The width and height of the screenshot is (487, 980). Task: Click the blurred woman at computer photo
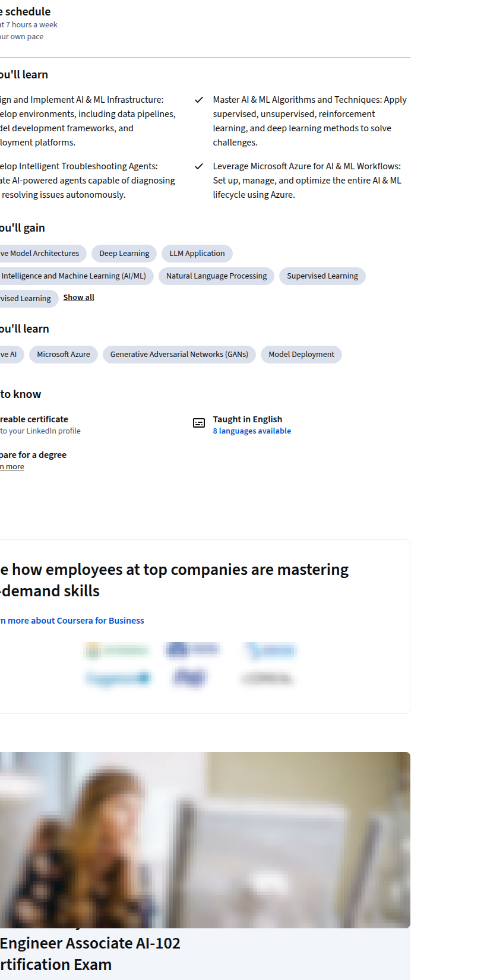coord(205,840)
